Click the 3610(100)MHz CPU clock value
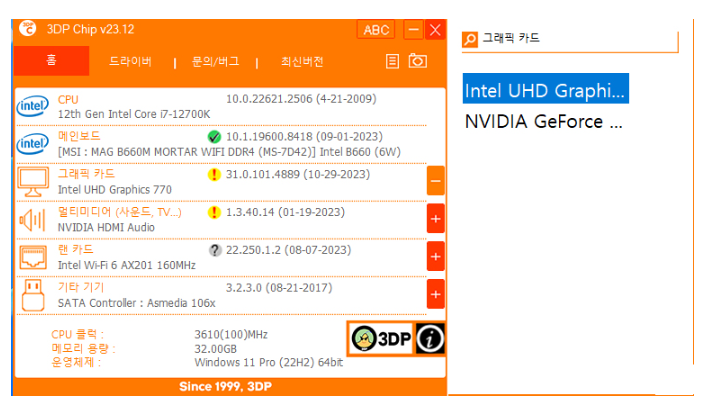720x406 pixels. pyautogui.click(x=231, y=334)
